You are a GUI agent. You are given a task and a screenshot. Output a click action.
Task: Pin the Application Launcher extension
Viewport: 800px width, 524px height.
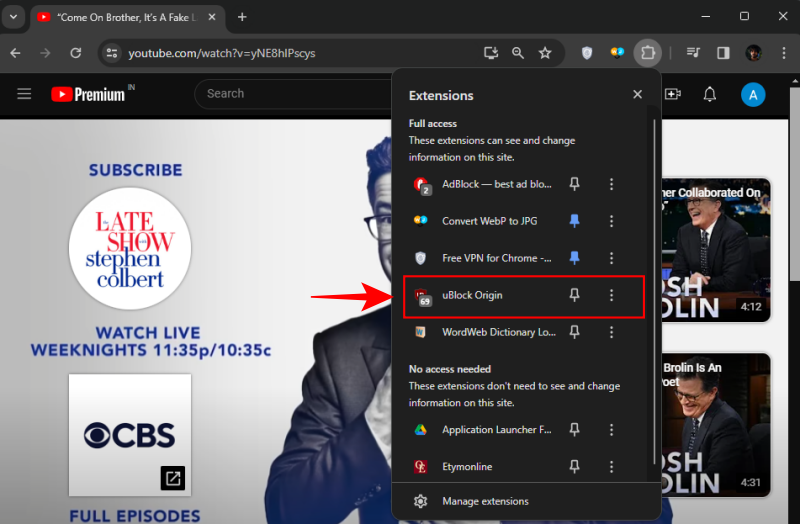coord(574,430)
